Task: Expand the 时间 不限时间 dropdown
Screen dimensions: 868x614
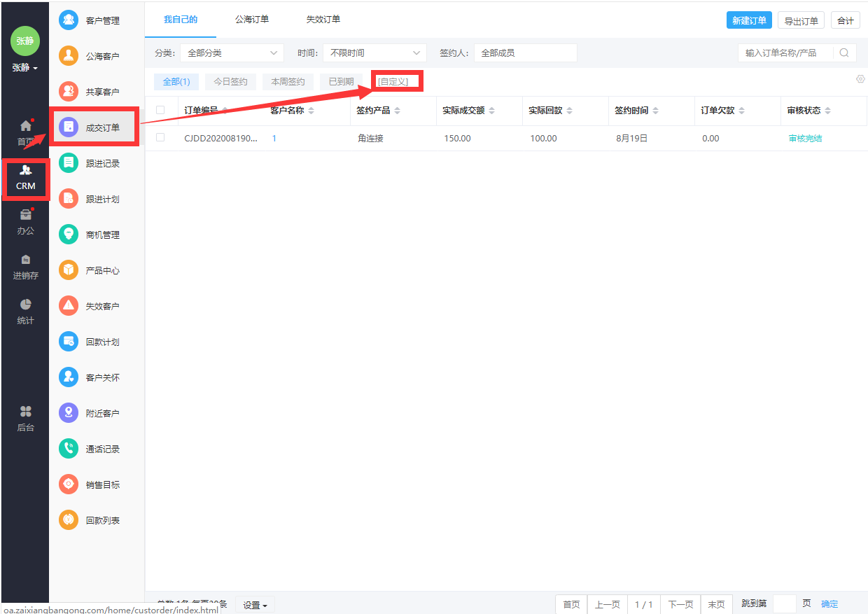Action: tap(374, 53)
